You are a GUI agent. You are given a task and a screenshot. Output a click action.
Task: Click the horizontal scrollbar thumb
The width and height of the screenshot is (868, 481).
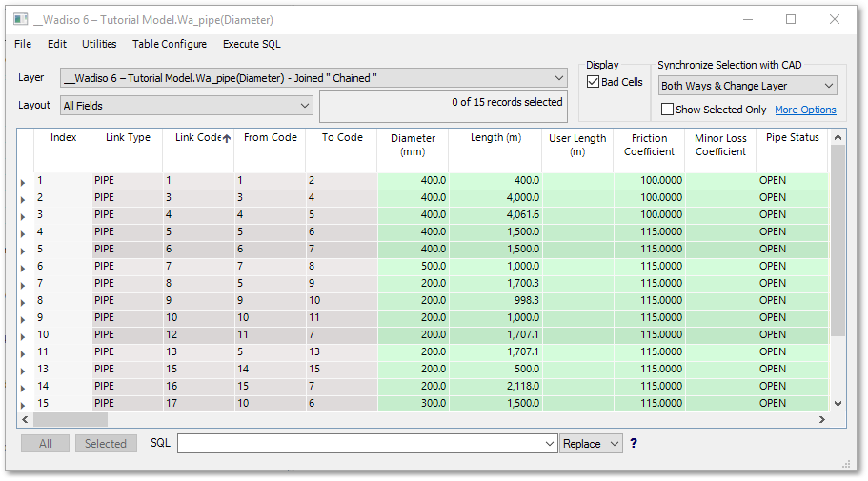(x=71, y=419)
